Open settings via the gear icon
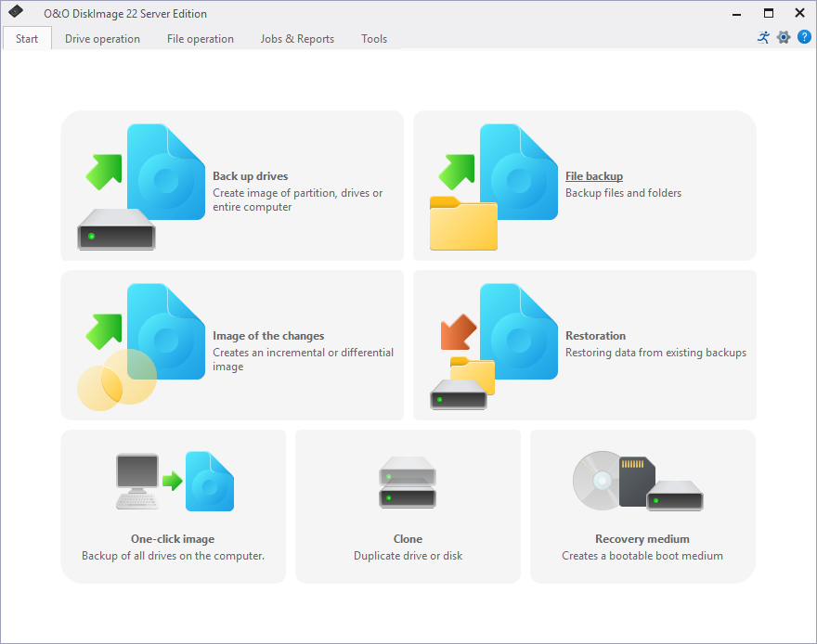Viewport: 817px width, 644px height. 784,38
